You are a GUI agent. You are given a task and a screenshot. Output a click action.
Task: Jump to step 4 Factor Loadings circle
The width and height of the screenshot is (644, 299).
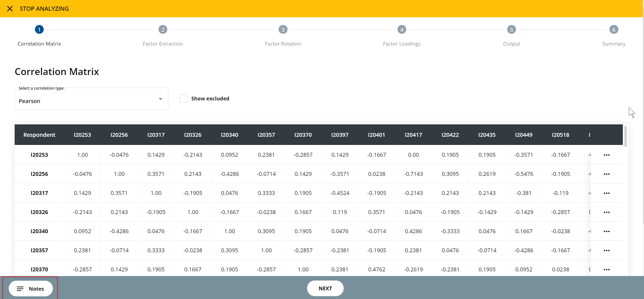pyautogui.click(x=402, y=29)
